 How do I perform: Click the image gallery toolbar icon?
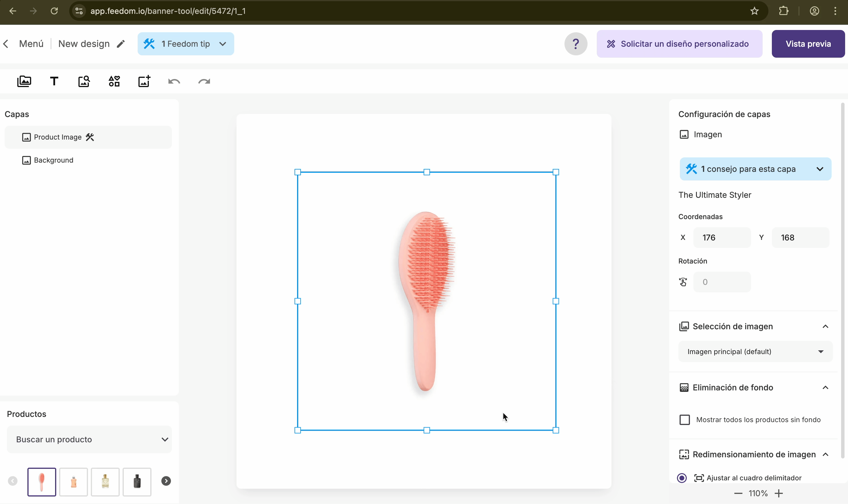[x=24, y=81]
